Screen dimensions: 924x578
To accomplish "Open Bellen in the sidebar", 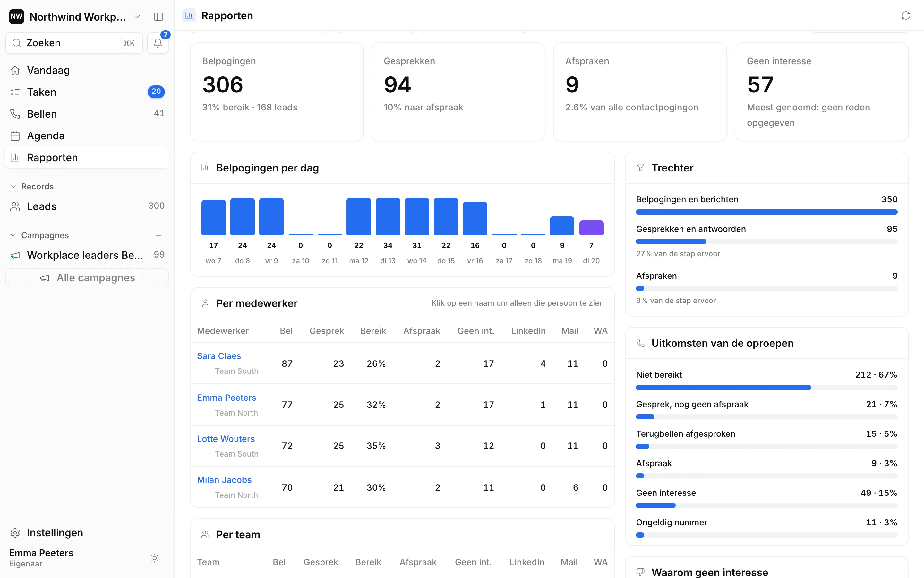I will tap(87, 114).
